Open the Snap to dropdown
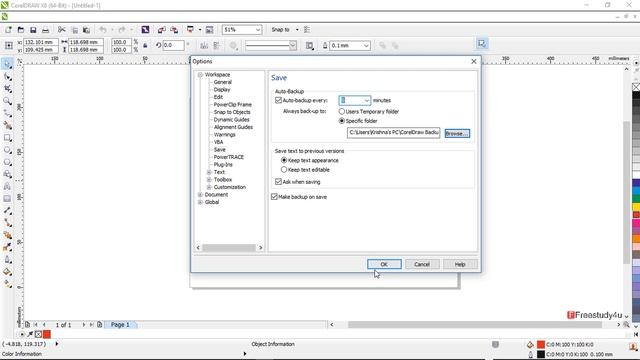The image size is (640, 360). (x=297, y=30)
